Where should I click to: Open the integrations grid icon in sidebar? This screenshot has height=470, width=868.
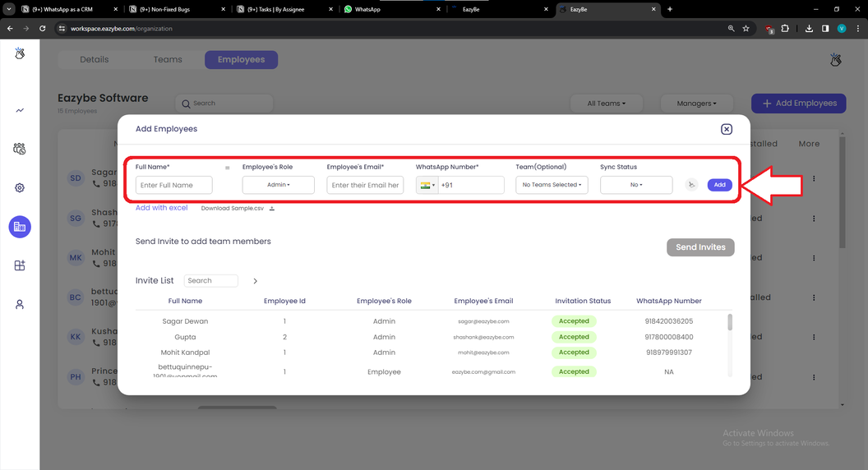pyautogui.click(x=20, y=265)
